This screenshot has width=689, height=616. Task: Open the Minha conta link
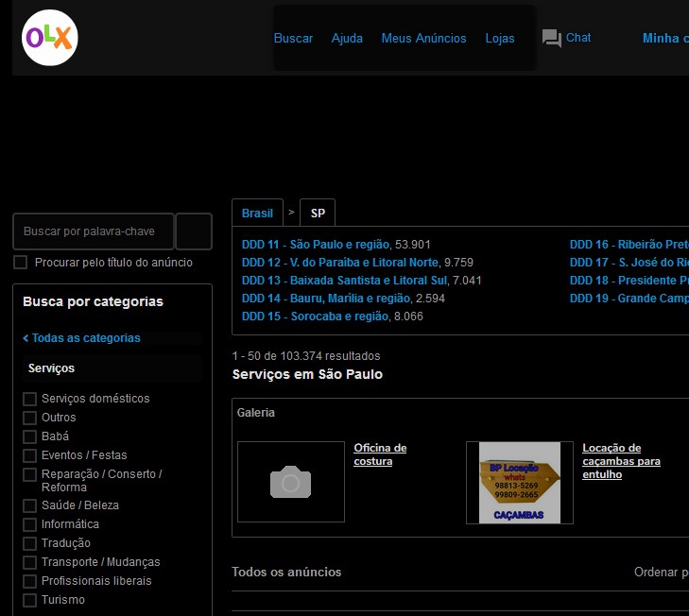(x=665, y=38)
